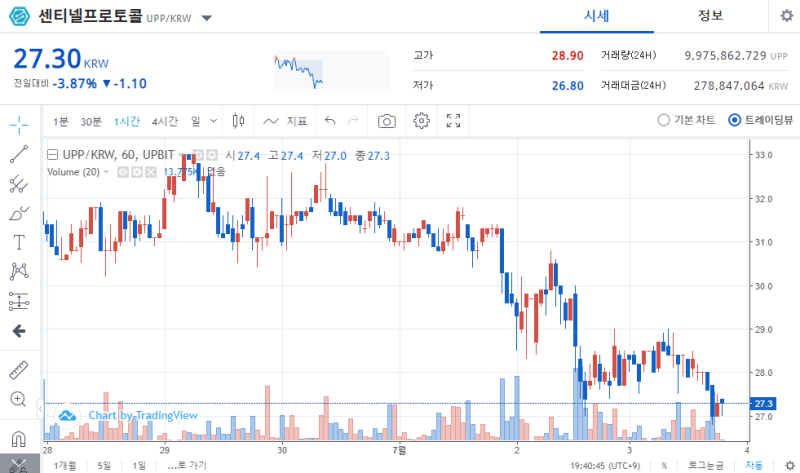
Task: Select the 30분 interval
Action: pyautogui.click(x=91, y=121)
